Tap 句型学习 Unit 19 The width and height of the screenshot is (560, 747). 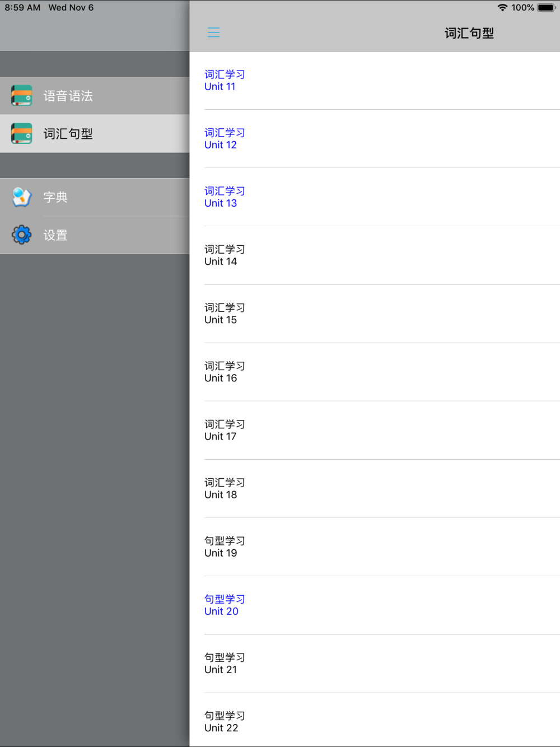(375, 547)
